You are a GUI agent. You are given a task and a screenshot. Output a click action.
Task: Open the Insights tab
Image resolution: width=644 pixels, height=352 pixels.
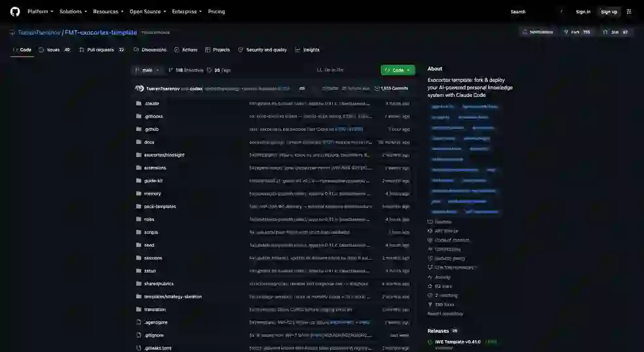pyautogui.click(x=307, y=50)
